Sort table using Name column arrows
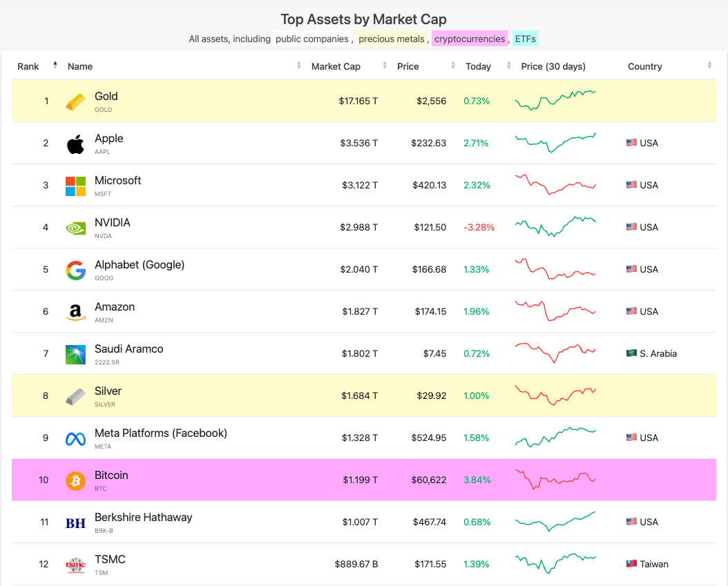The width and height of the screenshot is (728, 586). pyautogui.click(x=299, y=66)
